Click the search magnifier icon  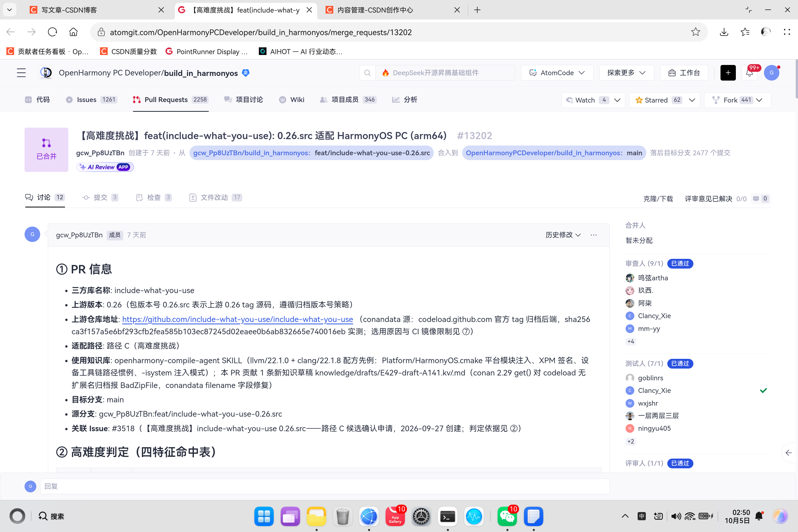pyautogui.click(x=368, y=73)
